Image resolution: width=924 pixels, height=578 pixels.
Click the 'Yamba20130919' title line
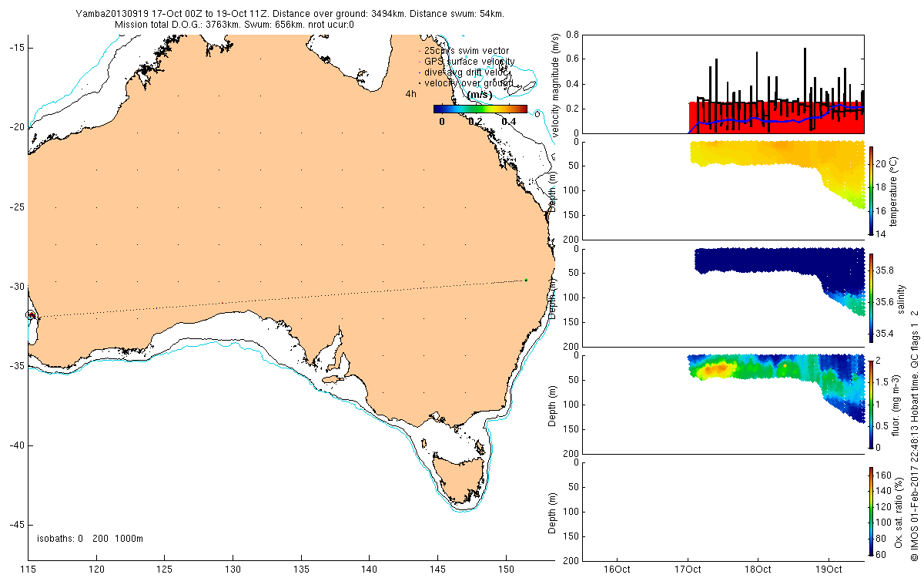290,14
